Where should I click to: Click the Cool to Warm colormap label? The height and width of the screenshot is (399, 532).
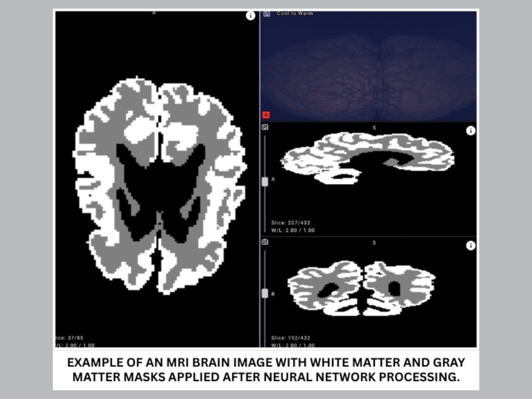tap(295, 14)
